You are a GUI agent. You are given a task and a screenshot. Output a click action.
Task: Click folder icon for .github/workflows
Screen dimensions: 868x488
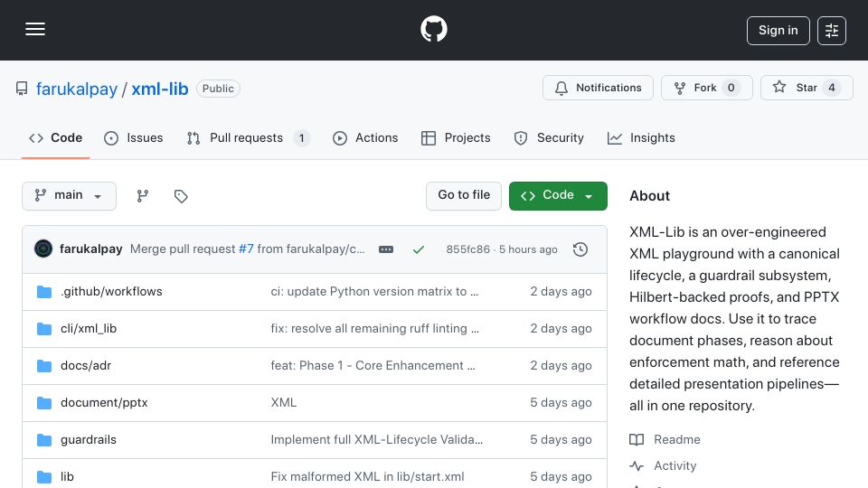click(x=44, y=292)
